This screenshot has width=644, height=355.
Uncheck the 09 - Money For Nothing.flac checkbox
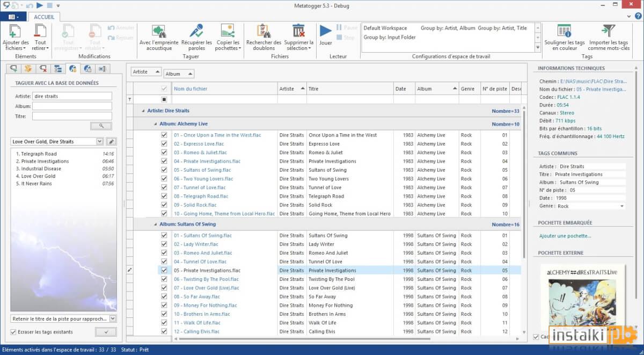coord(164,305)
